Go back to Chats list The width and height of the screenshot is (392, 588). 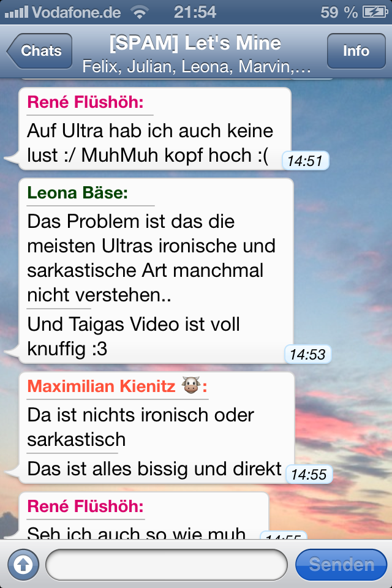tap(39, 51)
